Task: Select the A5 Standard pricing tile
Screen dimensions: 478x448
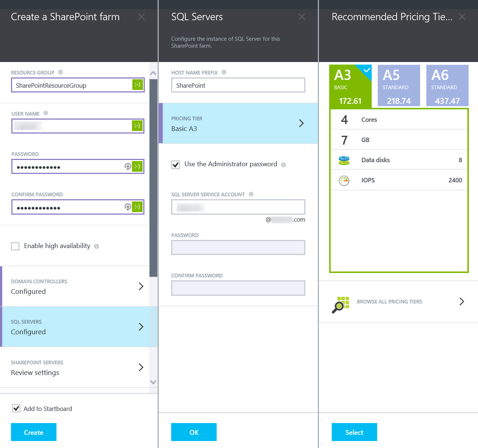Action: coord(399,85)
